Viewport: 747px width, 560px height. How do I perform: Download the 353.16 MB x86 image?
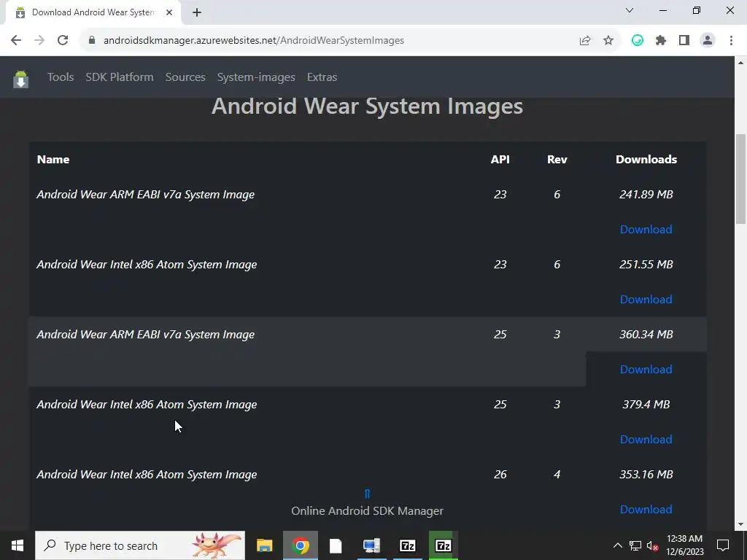(x=646, y=510)
